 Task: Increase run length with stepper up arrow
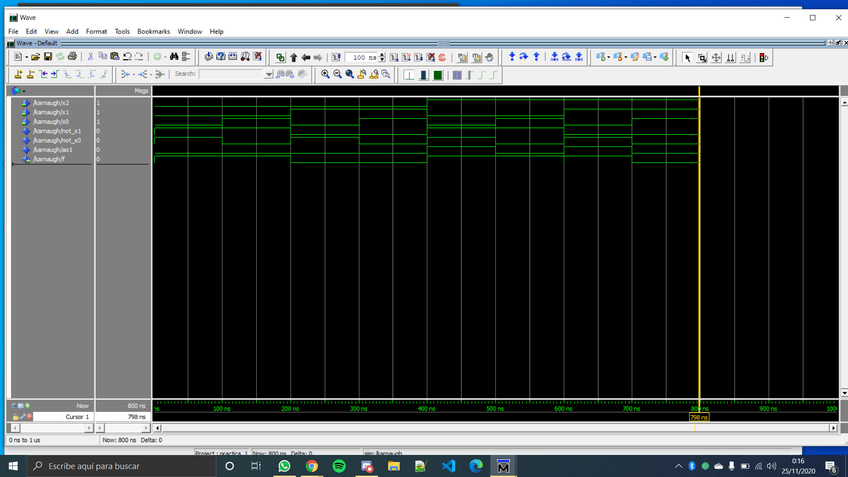coord(382,55)
